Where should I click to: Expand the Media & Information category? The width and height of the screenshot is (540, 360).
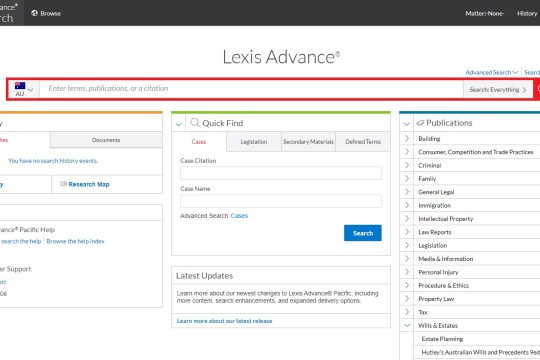point(407,259)
